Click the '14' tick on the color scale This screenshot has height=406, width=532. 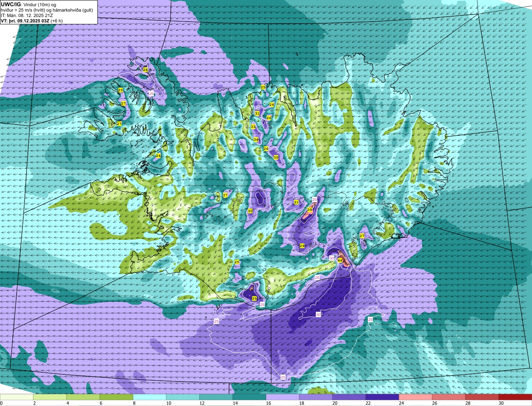(234, 403)
